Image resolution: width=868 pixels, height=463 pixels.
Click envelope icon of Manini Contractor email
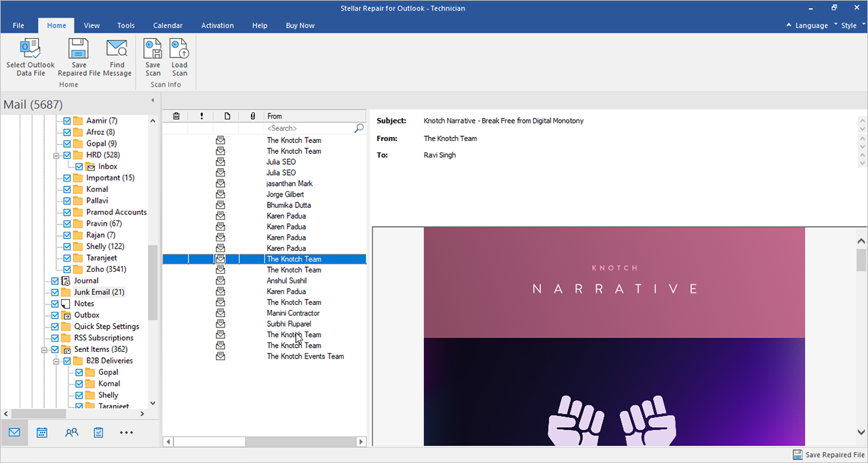220,313
